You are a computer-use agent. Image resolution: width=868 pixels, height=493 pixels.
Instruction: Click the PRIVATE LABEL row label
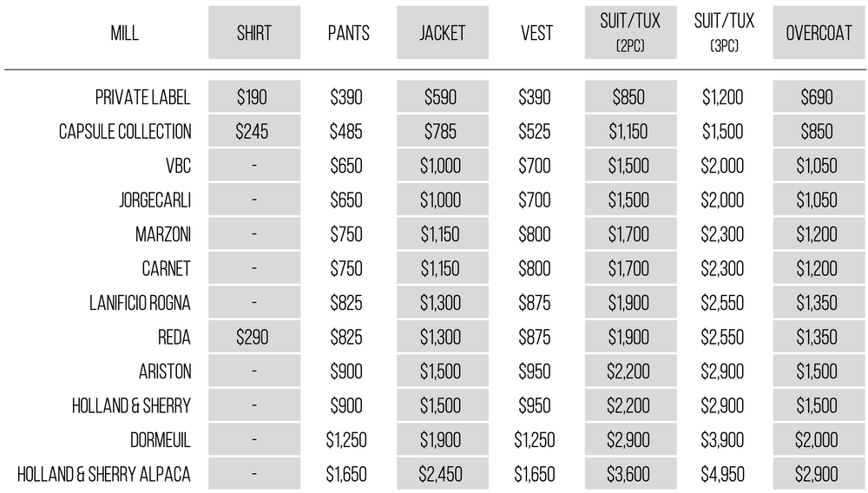143,97
